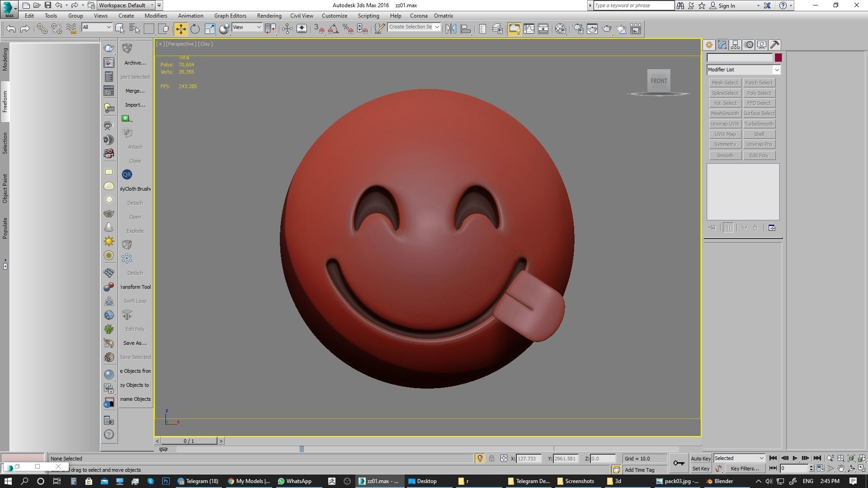
Task: Click the Save As... button
Action: [x=135, y=343]
